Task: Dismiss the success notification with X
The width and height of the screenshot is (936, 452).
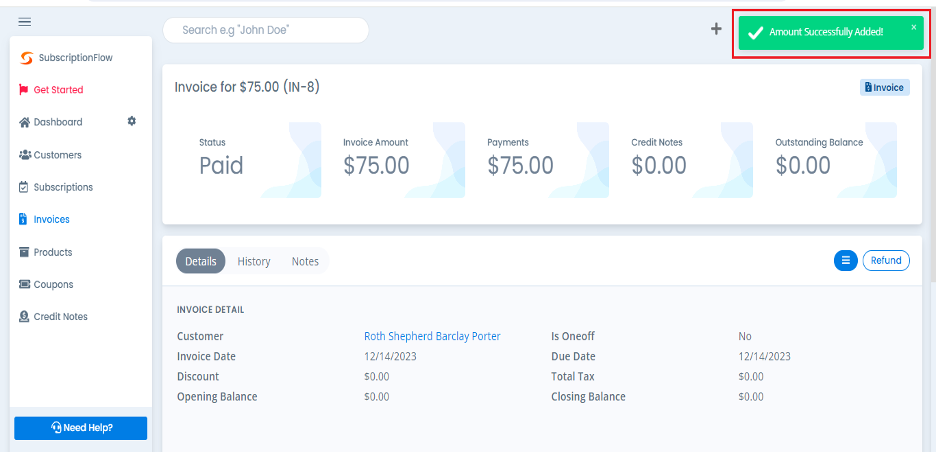Action: (913, 27)
